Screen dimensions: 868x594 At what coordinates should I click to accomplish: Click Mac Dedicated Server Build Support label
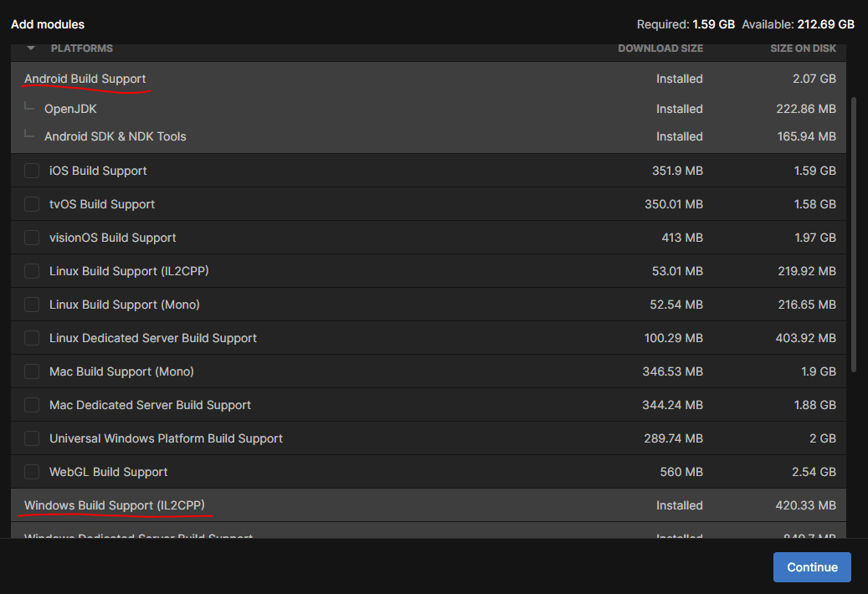[x=150, y=405]
